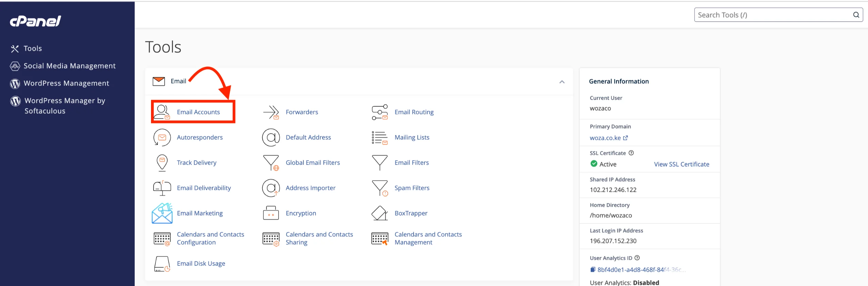Open the Spam Filters link
The height and width of the screenshot is (286, 868).
(x=412, y=188)
